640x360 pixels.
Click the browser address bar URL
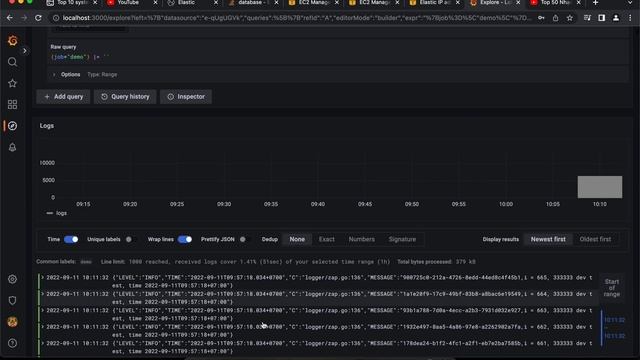297,18
